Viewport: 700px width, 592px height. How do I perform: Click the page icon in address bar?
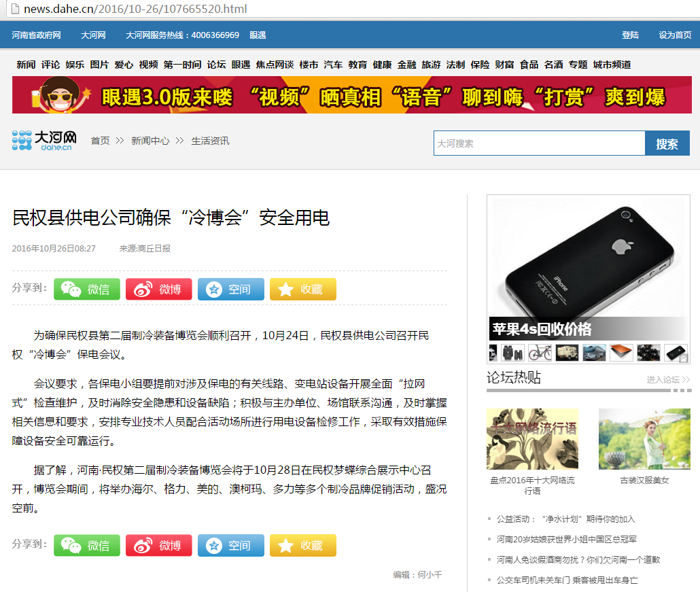pos(15,8)
